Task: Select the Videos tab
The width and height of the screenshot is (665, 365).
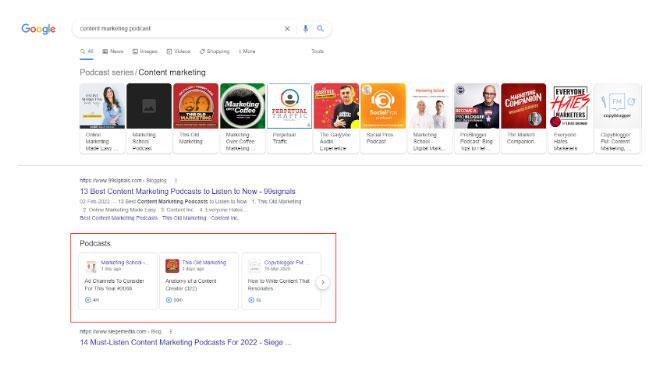Action: pyautogui.click(x=179, y=51)
